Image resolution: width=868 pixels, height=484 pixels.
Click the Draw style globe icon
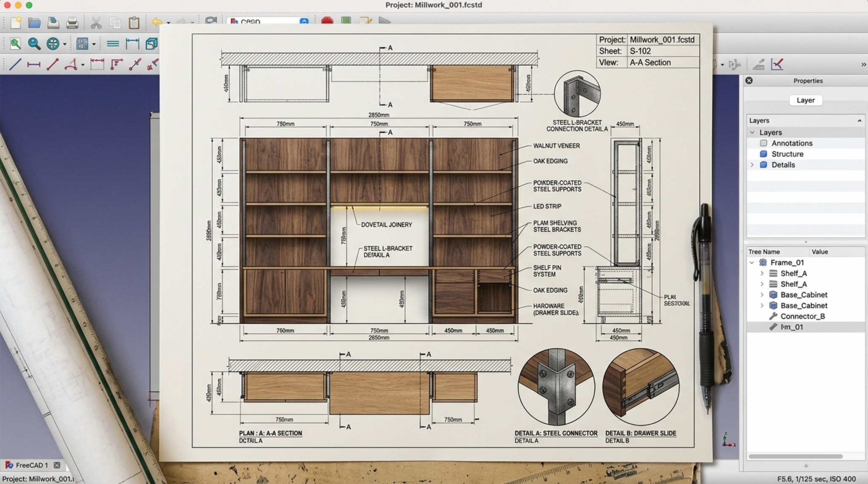[x=53, y=43]
